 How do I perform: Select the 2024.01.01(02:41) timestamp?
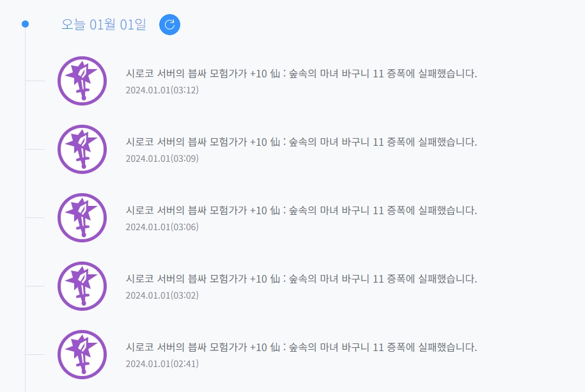pyautogui.click(x=162, y=364)
